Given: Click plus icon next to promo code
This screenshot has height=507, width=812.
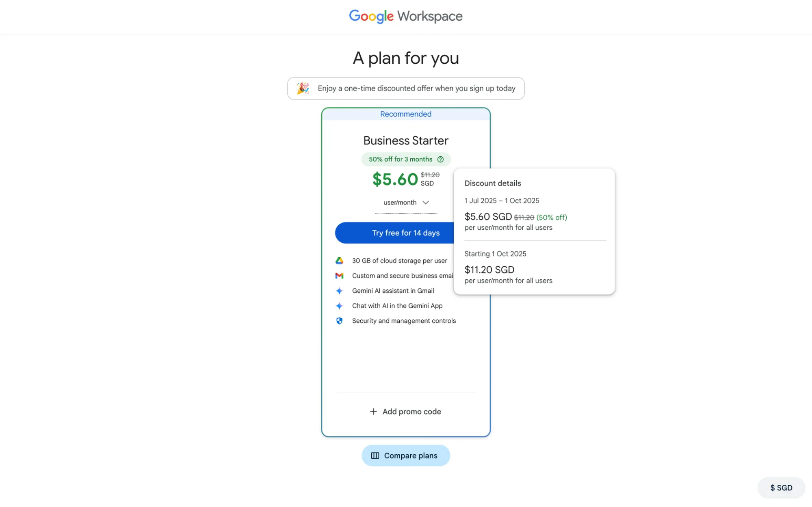Looking at the screenshot, I should (x=373, y=411).
